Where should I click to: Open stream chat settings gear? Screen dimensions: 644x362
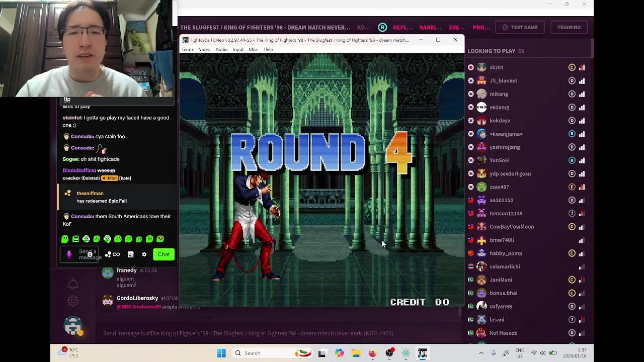coord(144,254)
